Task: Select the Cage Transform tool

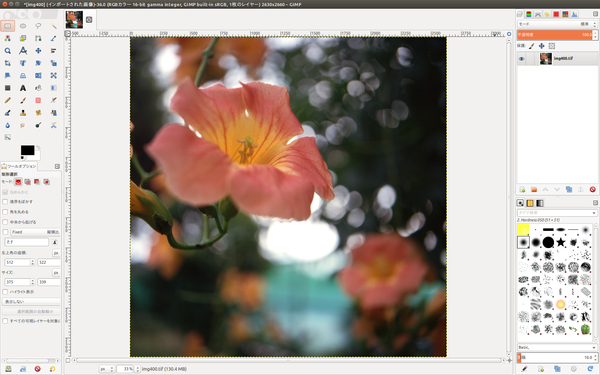Action: click(54, 75)
